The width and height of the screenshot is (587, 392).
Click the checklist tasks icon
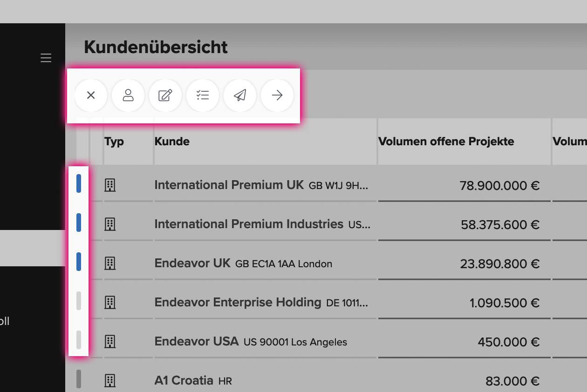point(203,95)
